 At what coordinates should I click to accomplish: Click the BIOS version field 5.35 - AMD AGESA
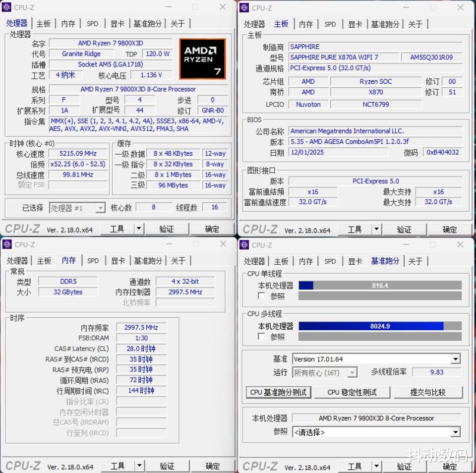(x=375, y=141)
